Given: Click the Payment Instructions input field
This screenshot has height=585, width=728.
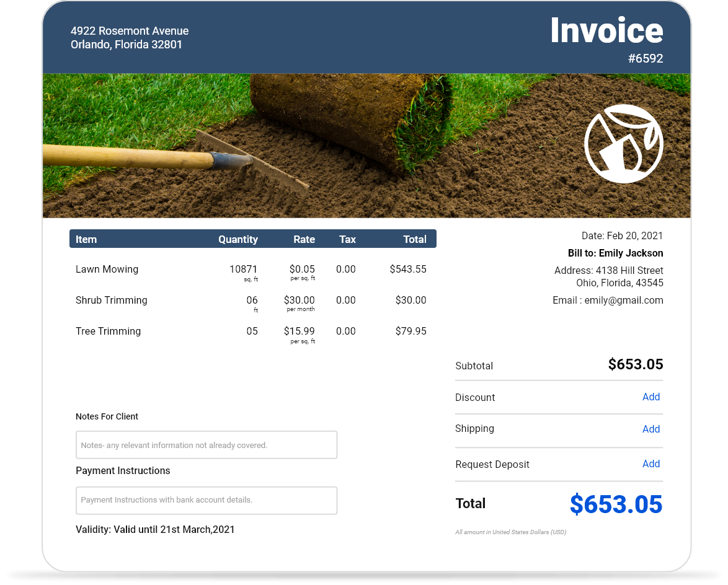Looking at the screenshot, I should pyautogui.click(x=206, y=500).
